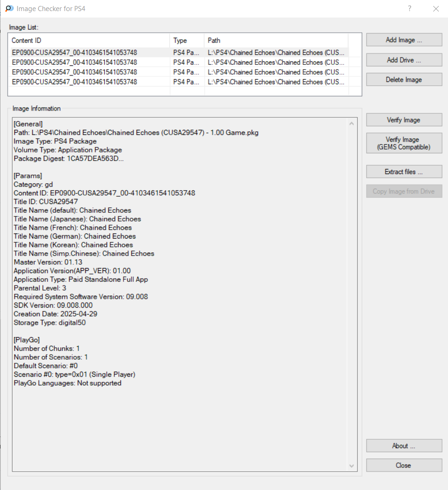Click the Close button at bottom right
Screen dimensions: 448x490
click(x=404, y=465)
